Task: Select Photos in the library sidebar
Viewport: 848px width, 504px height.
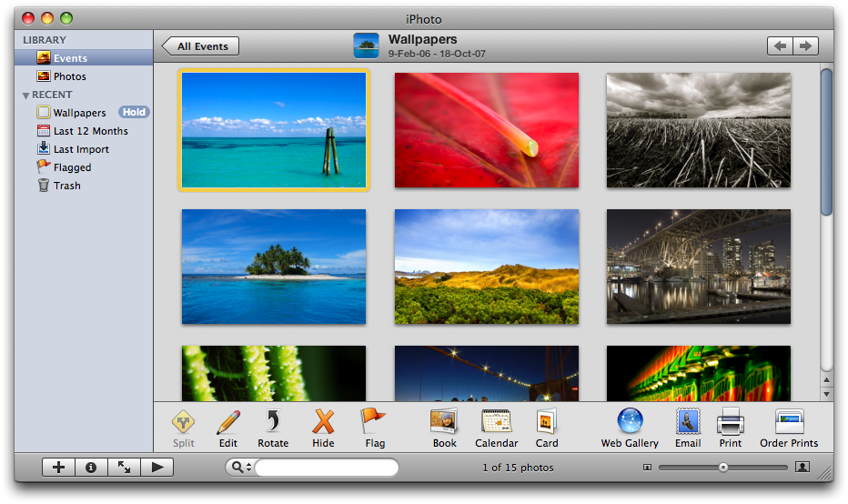Action: (69, 76)
